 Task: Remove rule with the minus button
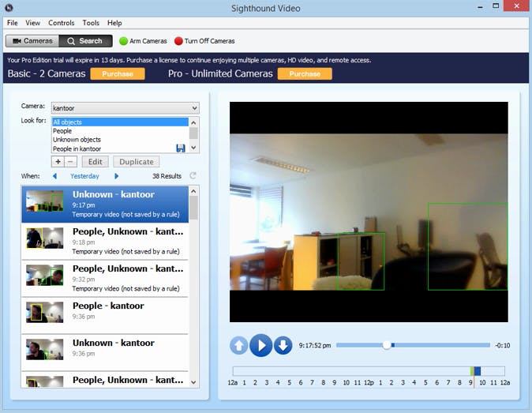pyautogui.click(x=70, y=162)
